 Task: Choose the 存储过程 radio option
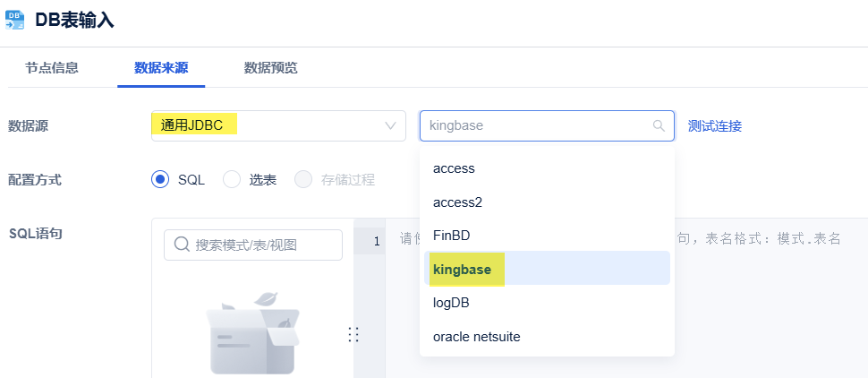[303, 179]
